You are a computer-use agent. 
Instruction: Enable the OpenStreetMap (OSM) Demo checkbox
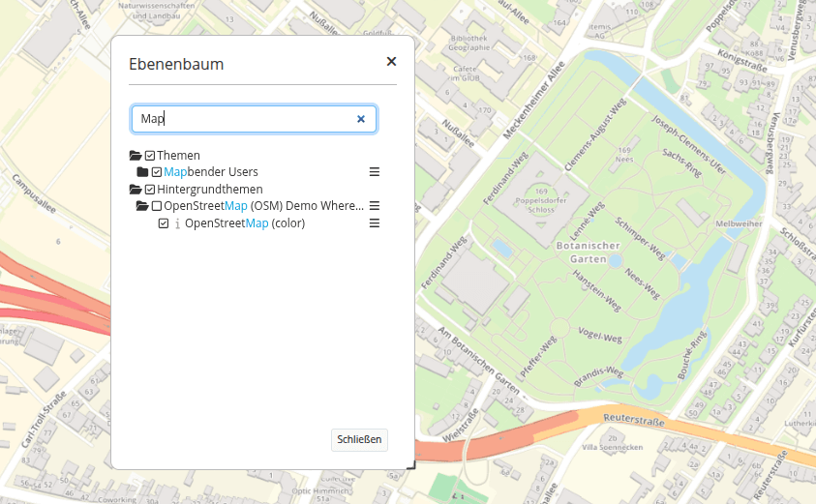pos(157,206)
